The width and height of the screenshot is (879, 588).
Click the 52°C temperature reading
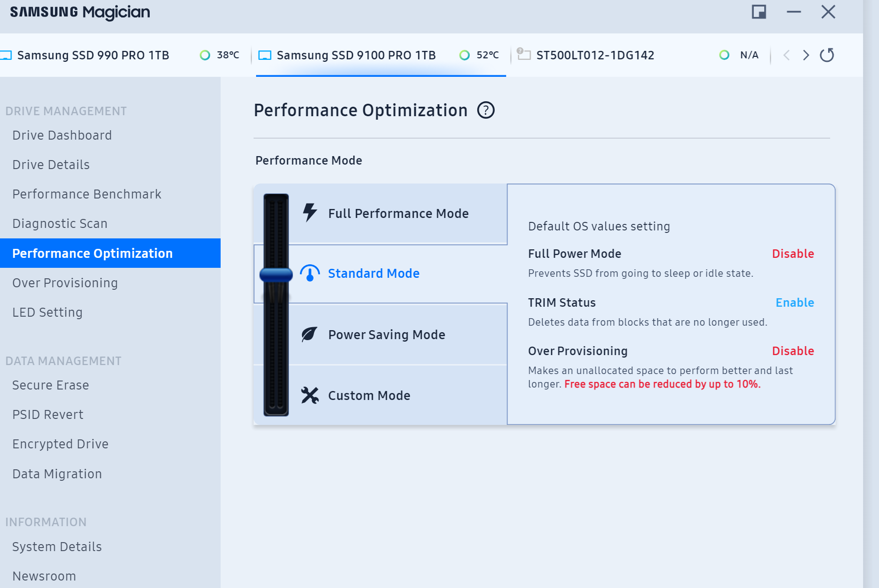click(x=488, y=55)
